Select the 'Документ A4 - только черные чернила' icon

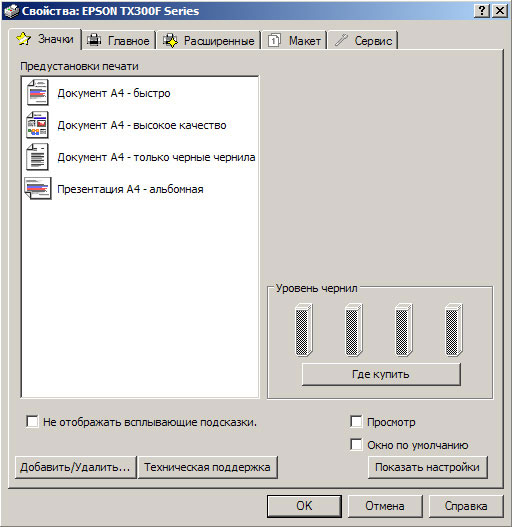pyautogui.click(x=37, y=157)
